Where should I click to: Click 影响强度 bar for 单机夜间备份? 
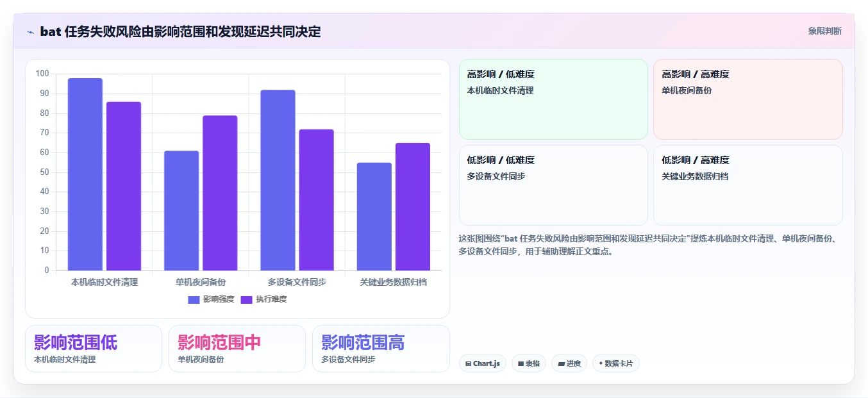coord(181,211)
